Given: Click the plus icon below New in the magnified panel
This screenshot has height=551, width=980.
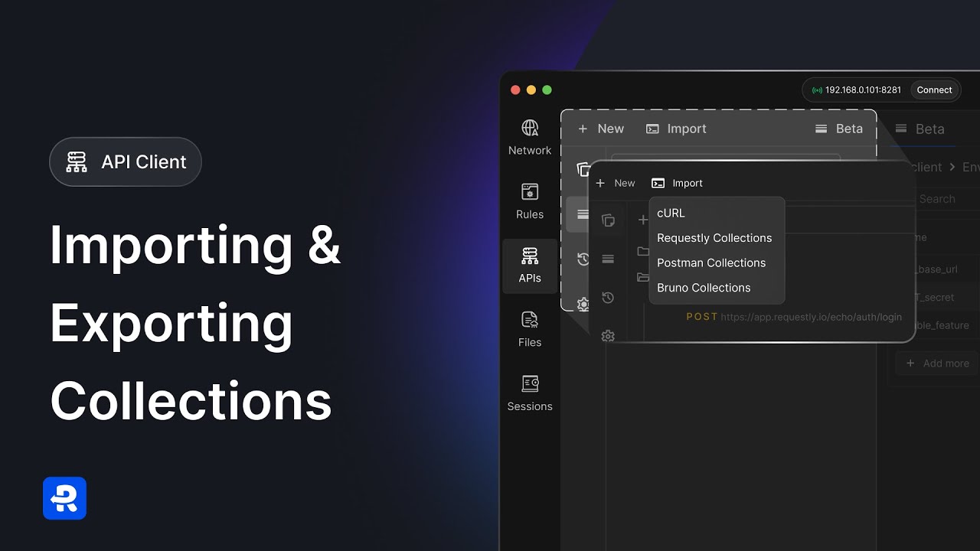Looking at the screenshot, I should [x=642, y=220].
